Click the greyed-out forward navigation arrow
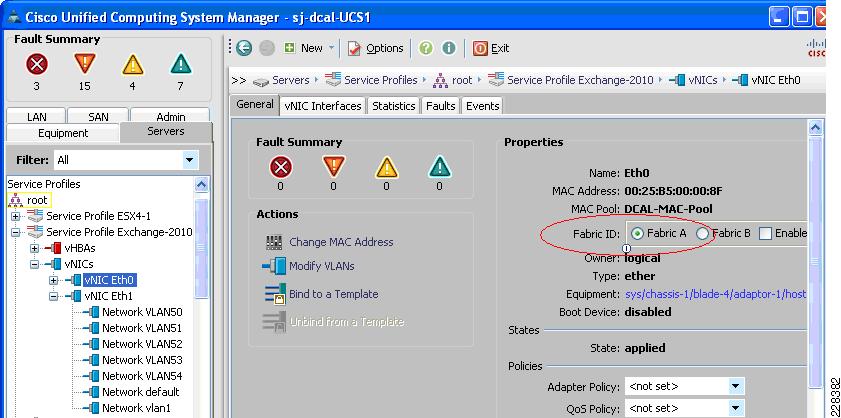 click(x=267, y=48)
